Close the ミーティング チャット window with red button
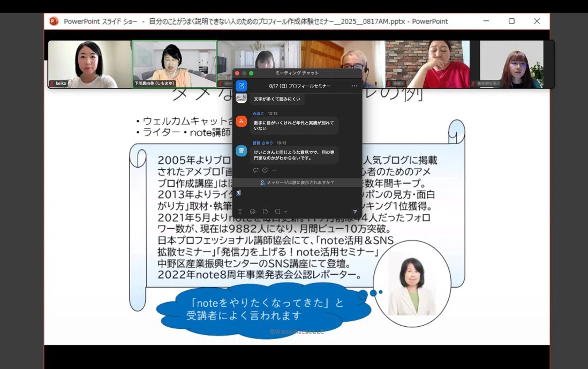 [237, 73]
